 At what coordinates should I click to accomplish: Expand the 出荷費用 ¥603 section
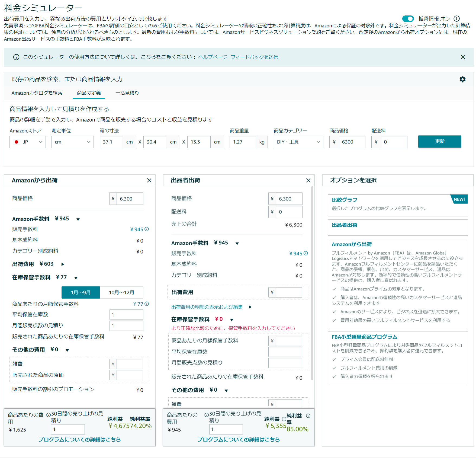click(x=63, y=264)
